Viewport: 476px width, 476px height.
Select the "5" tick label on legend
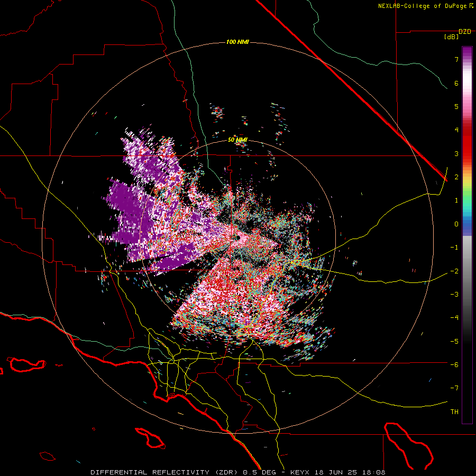tap(456, 106)
